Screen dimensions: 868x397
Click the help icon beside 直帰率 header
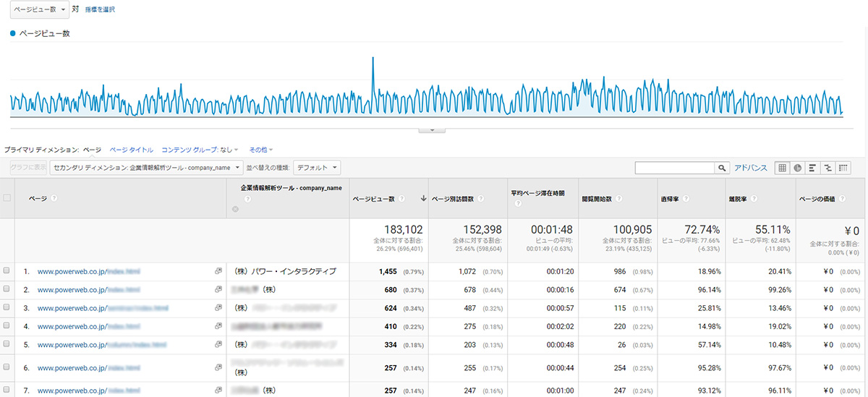point(684,198)
